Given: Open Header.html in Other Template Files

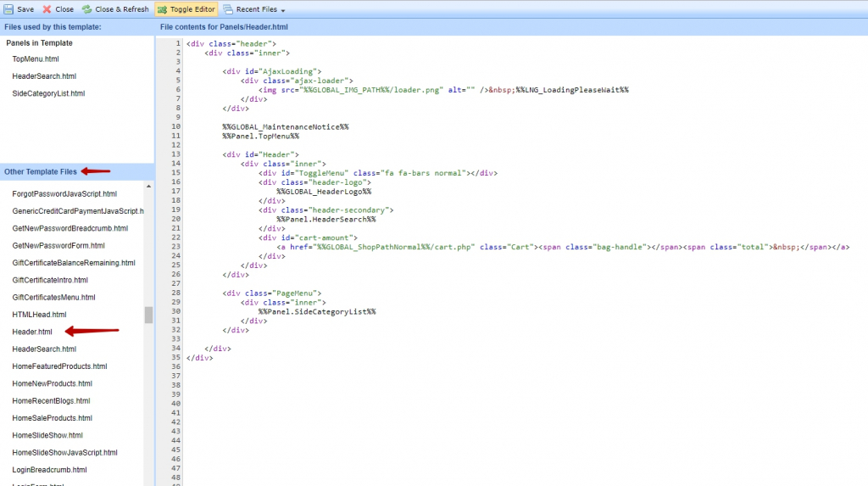Looking at the screenshot, I should [x=32, y=332].
